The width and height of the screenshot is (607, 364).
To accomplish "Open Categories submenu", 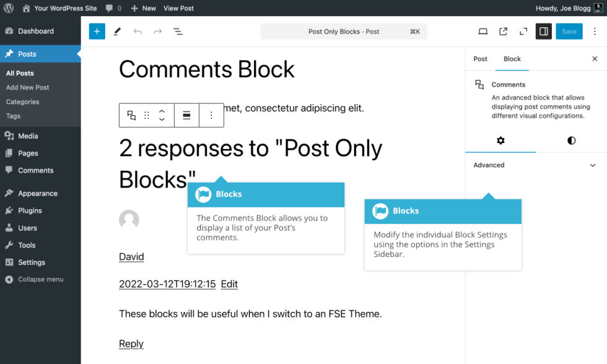I will (22, 102).
